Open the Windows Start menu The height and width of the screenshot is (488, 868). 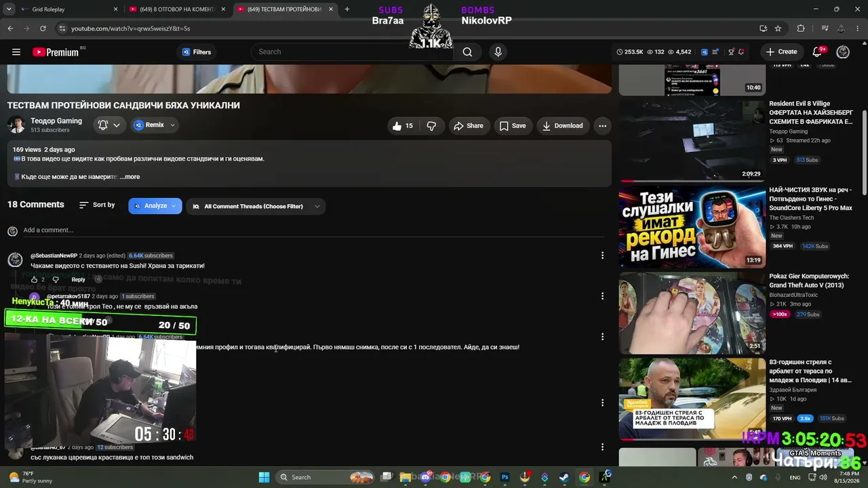tap(264, 477)
